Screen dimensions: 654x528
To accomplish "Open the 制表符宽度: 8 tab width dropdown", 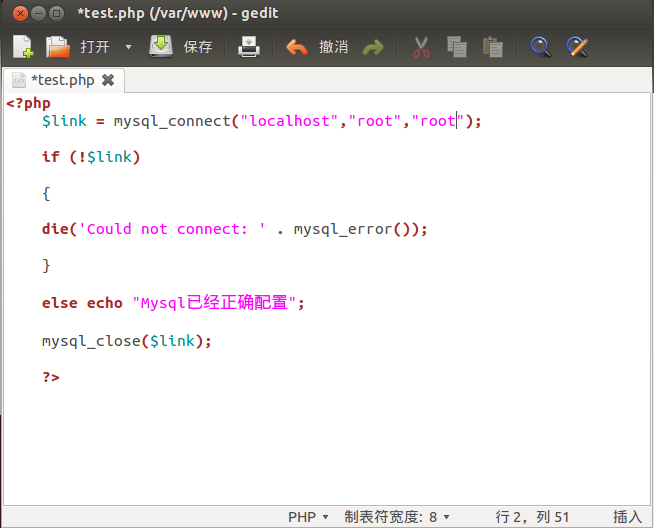I will click(397, 517).
